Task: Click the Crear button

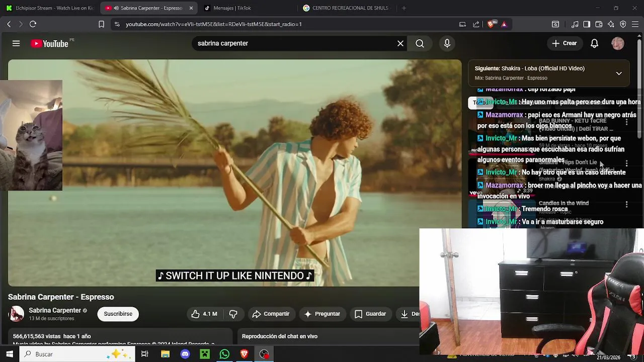Action: (564, 44)
